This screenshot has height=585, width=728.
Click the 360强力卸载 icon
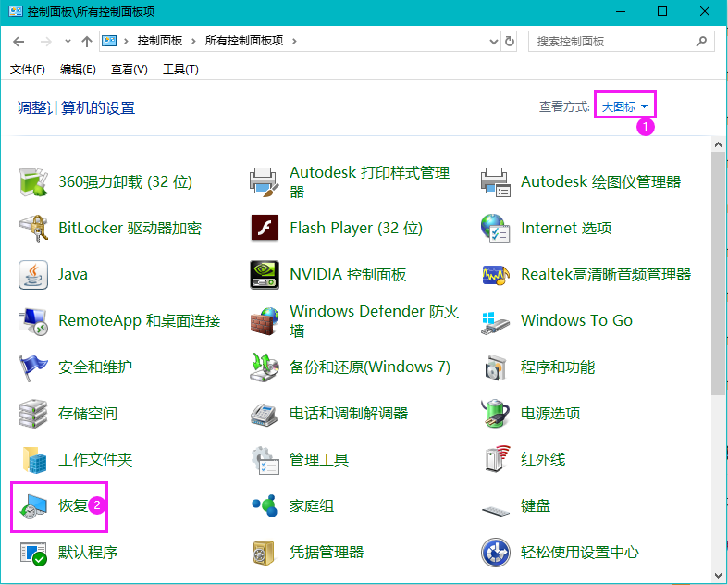pyautogui.click(x=33, y=182)
